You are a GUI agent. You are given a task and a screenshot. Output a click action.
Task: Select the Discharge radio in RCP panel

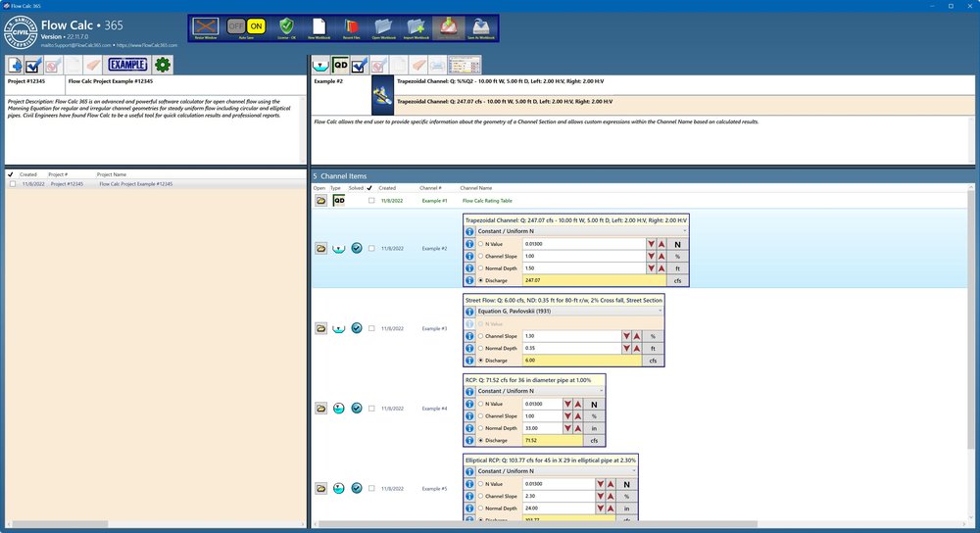480,441
